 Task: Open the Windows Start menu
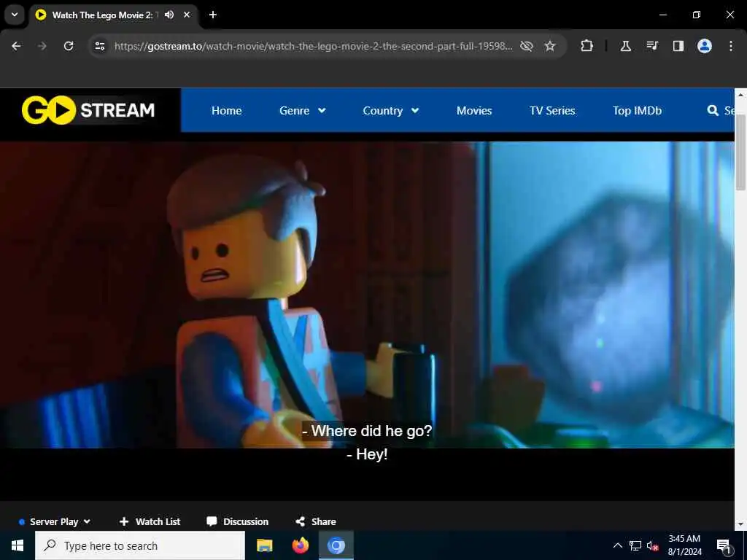pos(18,545)
